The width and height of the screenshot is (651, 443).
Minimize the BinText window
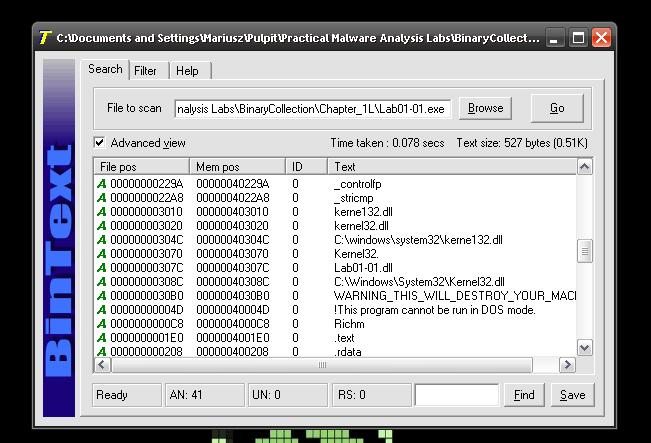(554, 38)
